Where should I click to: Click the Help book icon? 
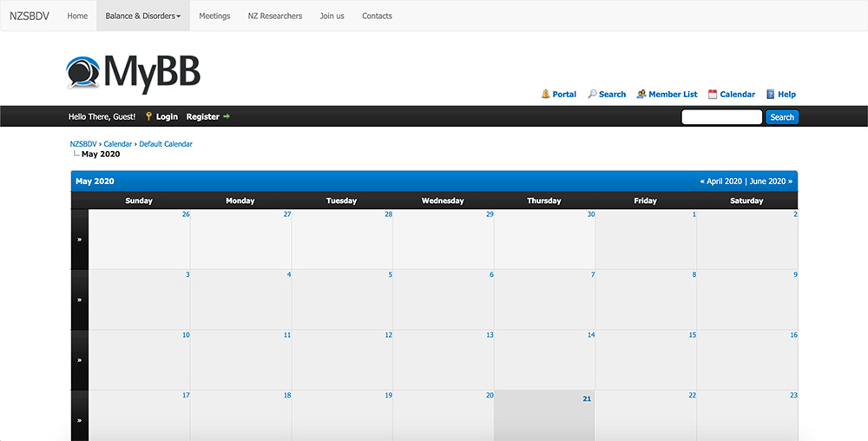coord(771,94)
